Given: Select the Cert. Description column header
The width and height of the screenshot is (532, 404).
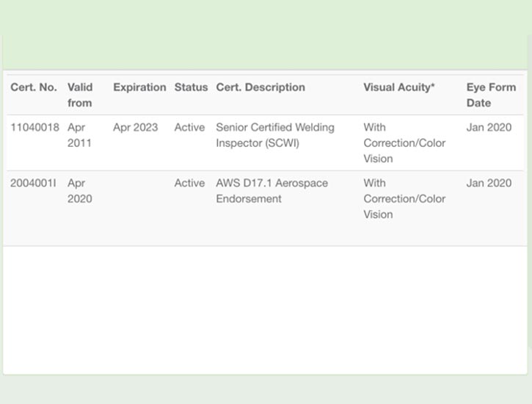Looking at the screenshot, I should click(x=260, y=87).
